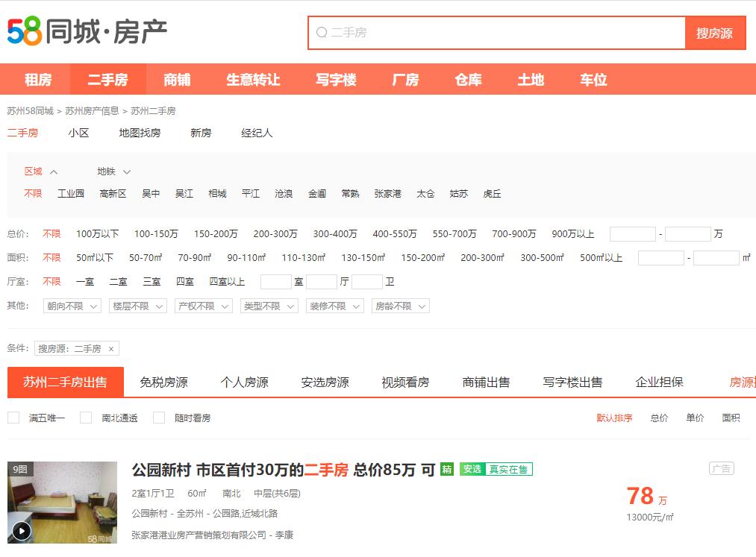756x557 pixels.
Task: Click the 58同城·房产 logo
Action: [86, 30]
